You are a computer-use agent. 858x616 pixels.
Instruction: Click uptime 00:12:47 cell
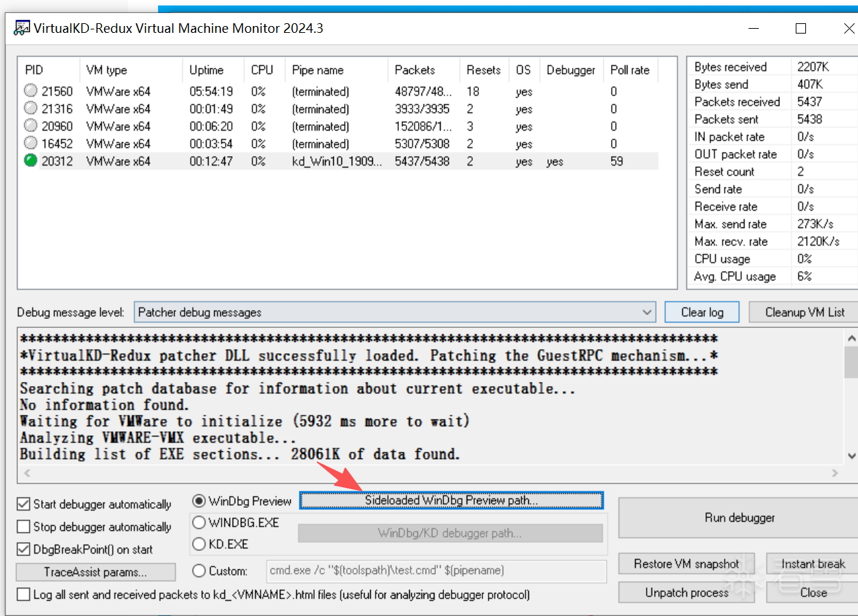[211, 162]
